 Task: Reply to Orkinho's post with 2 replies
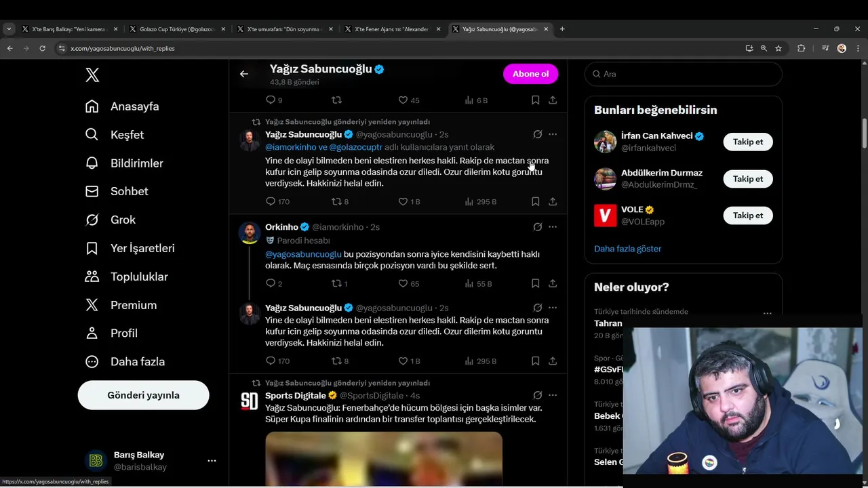click(x=274, y=283)
